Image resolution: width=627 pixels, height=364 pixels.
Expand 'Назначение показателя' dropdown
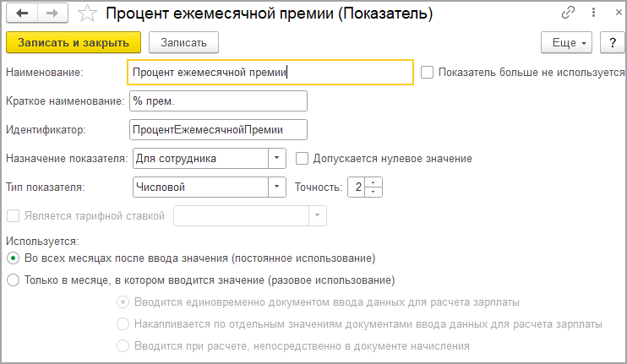278,158
